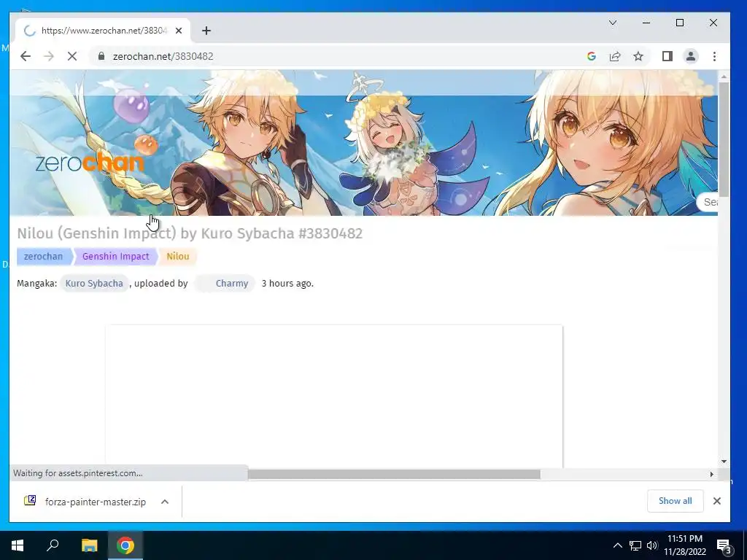This screenshot has height=560, width=747.
Task: Show hidden system tray icons
Action: tap(617, 545)
